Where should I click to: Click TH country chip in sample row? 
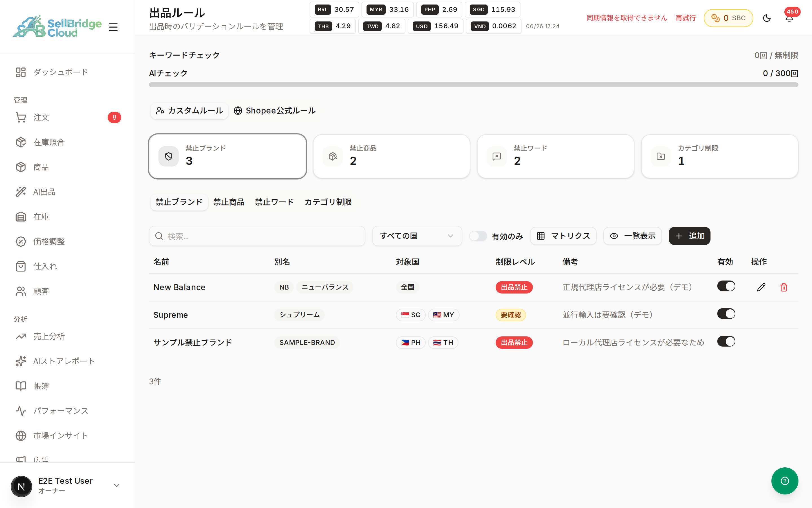click(x=443, y=342)
